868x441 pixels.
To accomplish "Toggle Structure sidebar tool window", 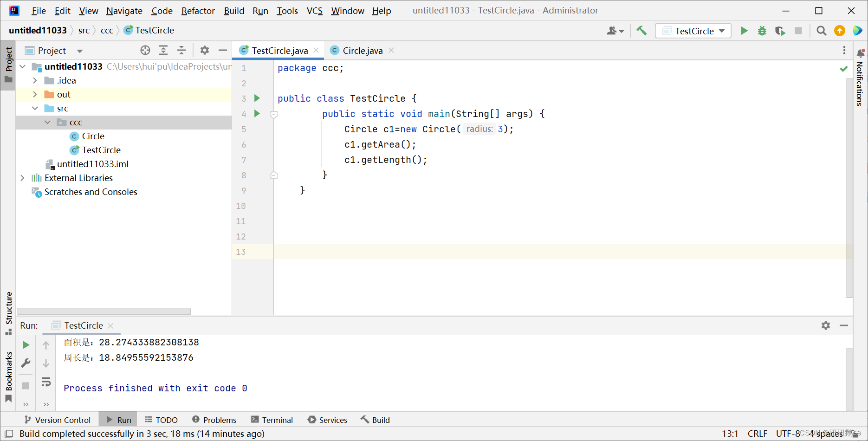I will pos(8,313).
